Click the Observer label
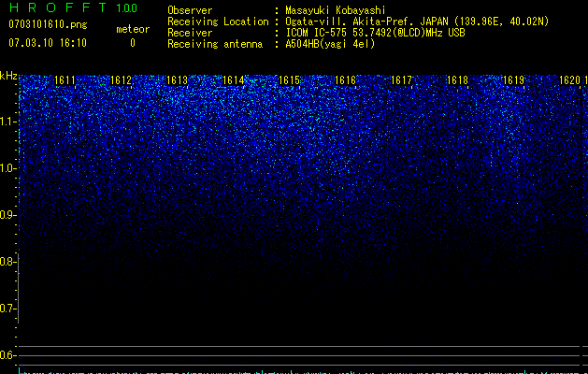 click(x=190, y=10)
